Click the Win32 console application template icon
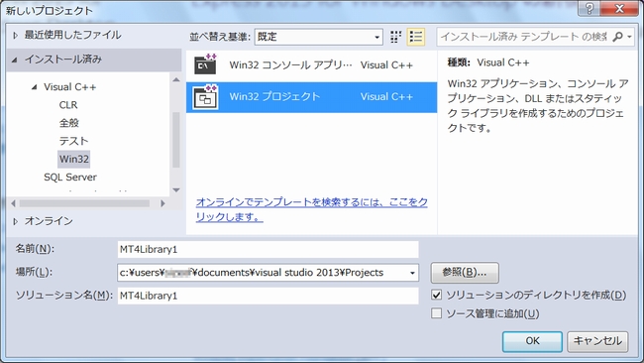 pos(205,64)
